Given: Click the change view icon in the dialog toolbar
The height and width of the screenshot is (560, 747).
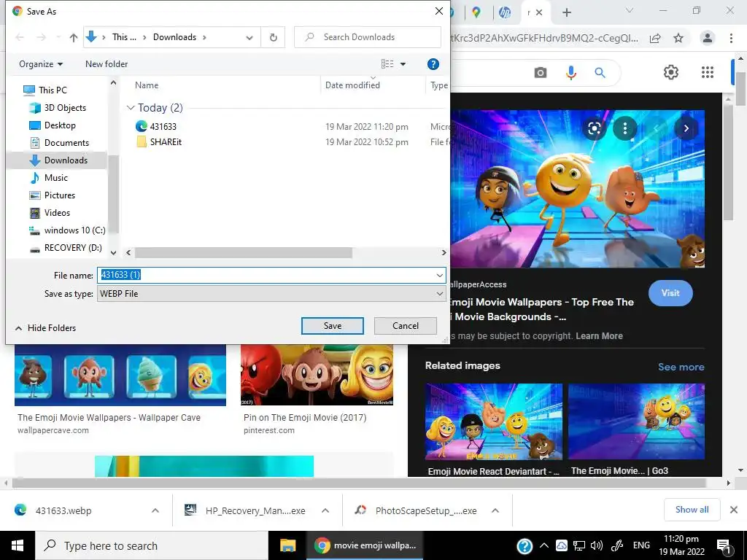Looking at the screenshot, I should click(387, 64).
